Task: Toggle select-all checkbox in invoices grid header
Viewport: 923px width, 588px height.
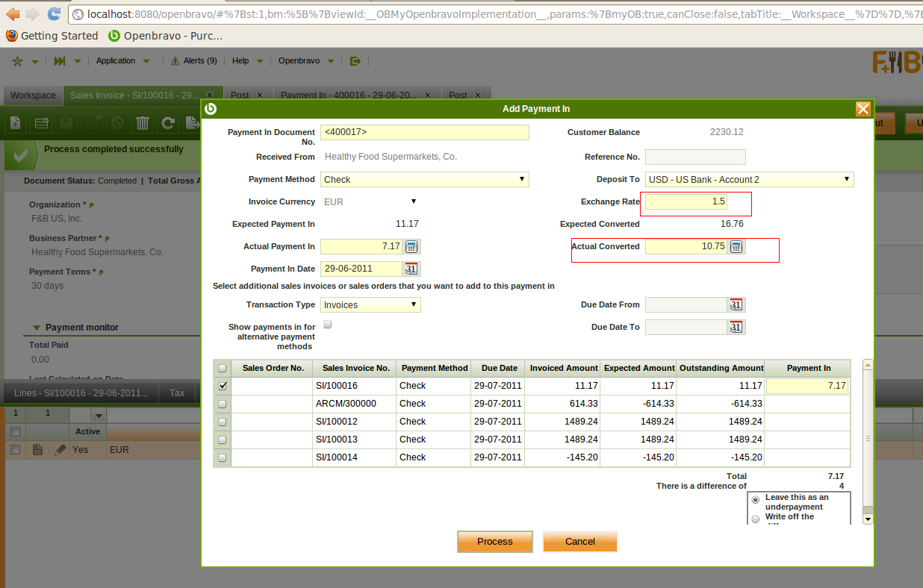Action: (x=222, y=368)
